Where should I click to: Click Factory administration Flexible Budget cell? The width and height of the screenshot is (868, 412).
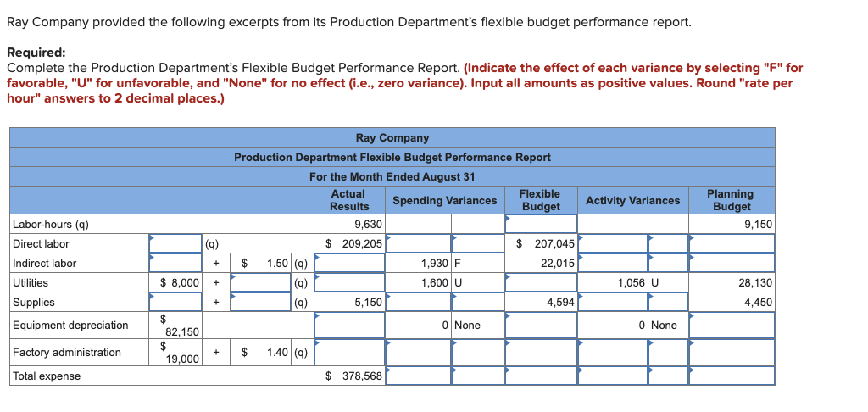pos(541,352)
